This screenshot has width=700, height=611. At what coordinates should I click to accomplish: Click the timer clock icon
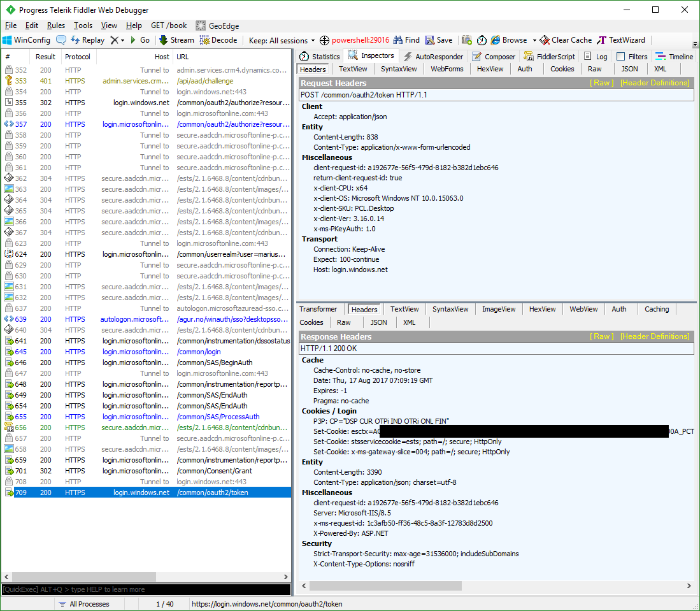[x=482, y=40]
